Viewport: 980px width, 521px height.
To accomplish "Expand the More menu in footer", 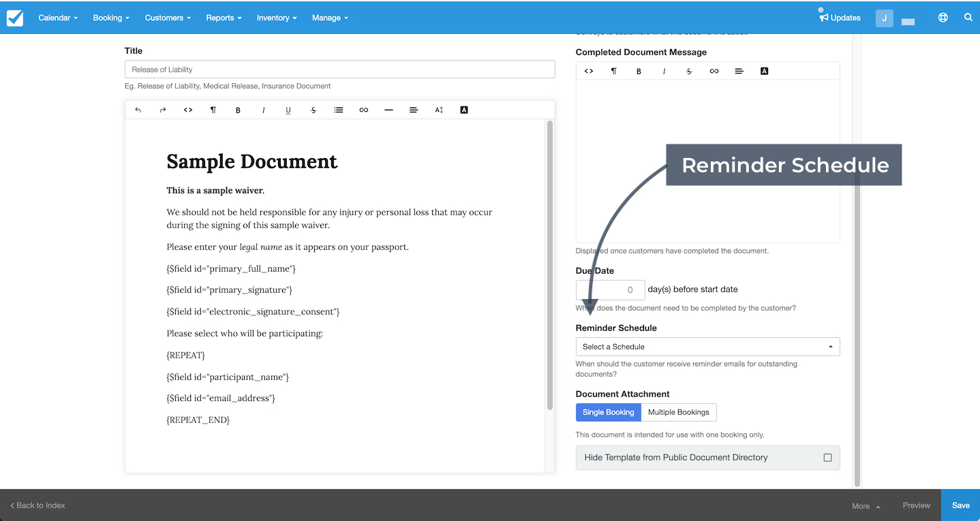I will click(866, 506).
